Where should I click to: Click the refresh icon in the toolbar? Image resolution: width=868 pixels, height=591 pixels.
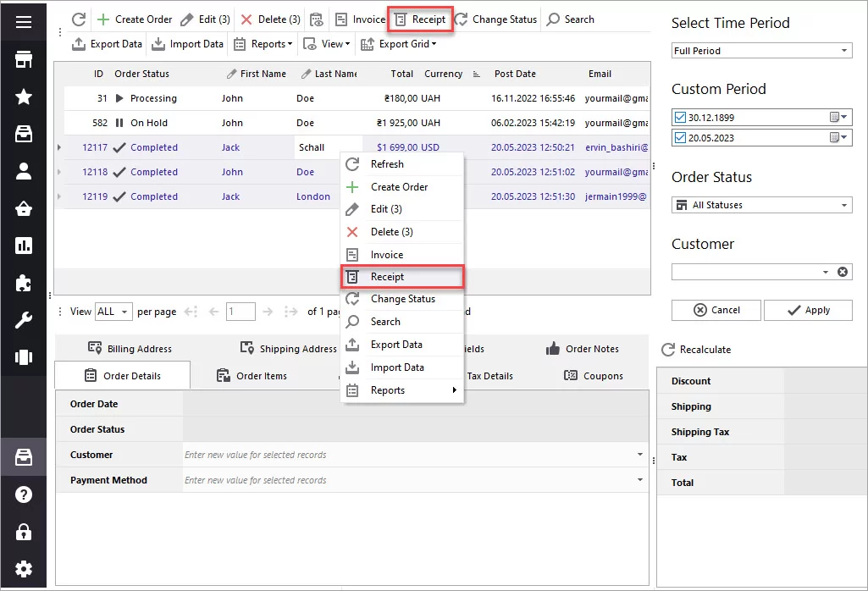[x=78, y=19]
